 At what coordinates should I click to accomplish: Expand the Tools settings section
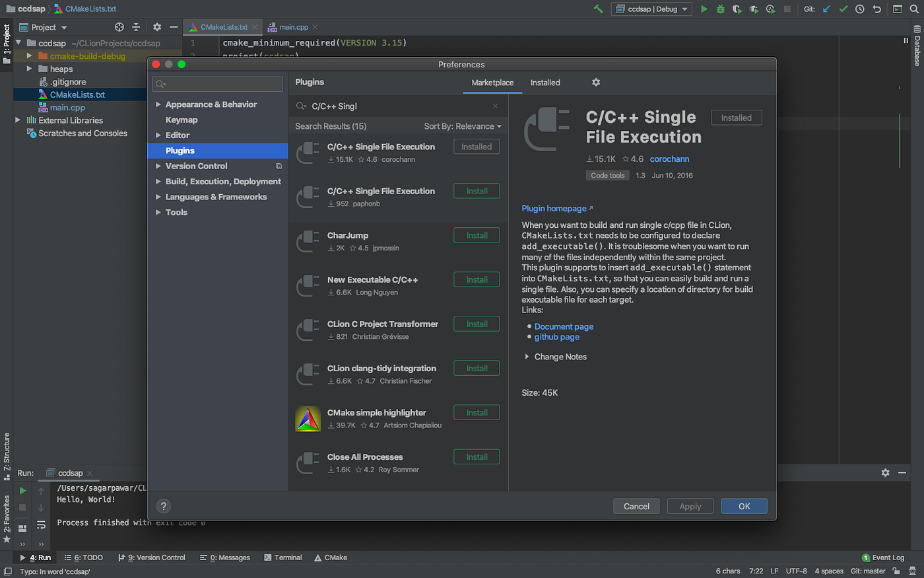click(x=158, y=212)
